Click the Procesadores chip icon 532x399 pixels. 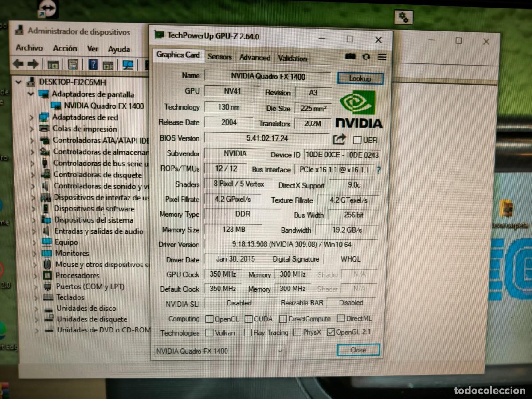coord(47,275)
